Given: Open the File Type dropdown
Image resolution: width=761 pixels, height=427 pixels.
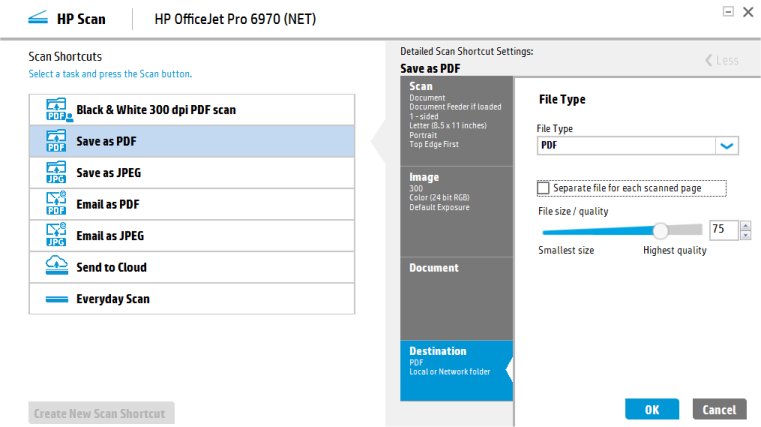Looking at the screenshot, I should coord(727,146).
